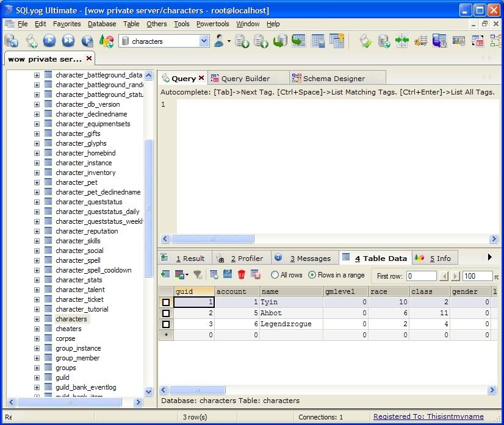Click the Cancel Changes table icon with red X
This screenshot has width=504, height=425.
click(x=256, y=274)
